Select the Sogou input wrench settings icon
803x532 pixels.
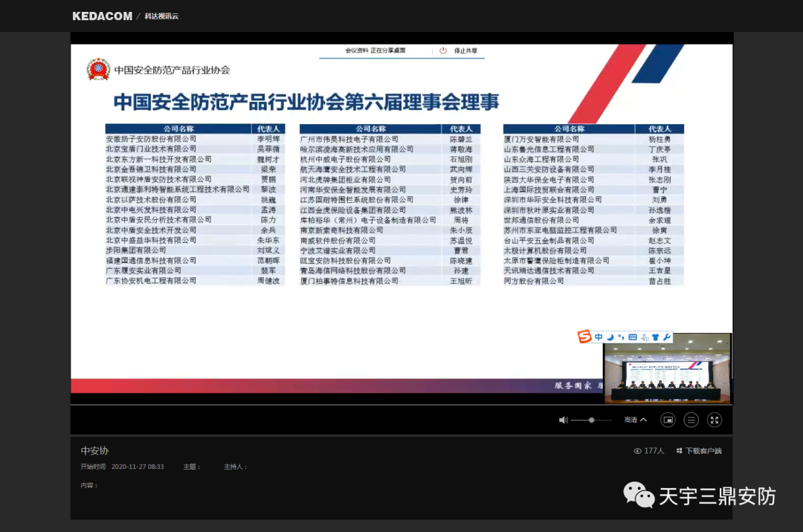667,337
